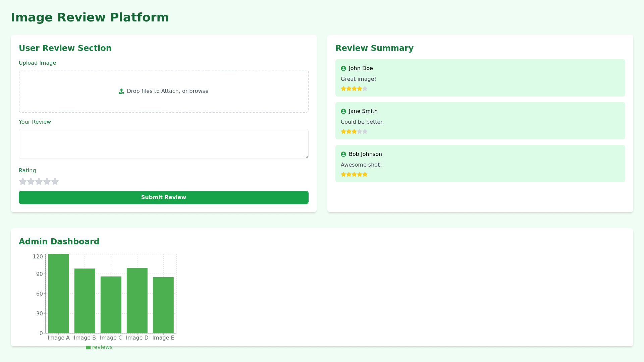Image resolution: width=644 pixels, height=362 pixels.
Task: Focus the Your Review text area
Action: tap(164, 144)
